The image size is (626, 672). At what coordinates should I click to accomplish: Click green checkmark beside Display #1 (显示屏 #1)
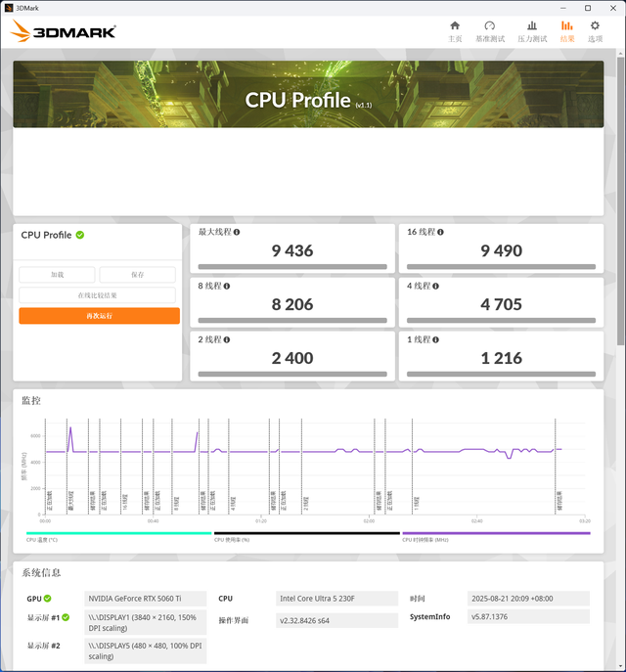tap(66, 617)
